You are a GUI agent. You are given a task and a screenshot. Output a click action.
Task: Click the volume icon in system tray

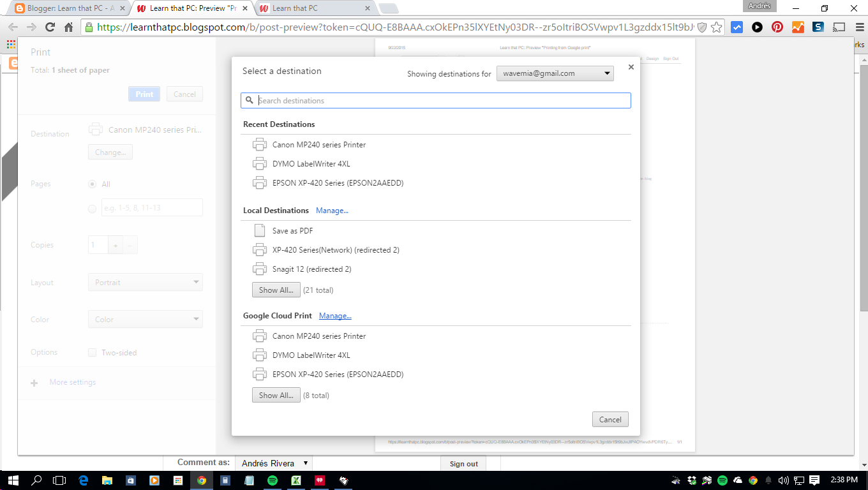784,480
